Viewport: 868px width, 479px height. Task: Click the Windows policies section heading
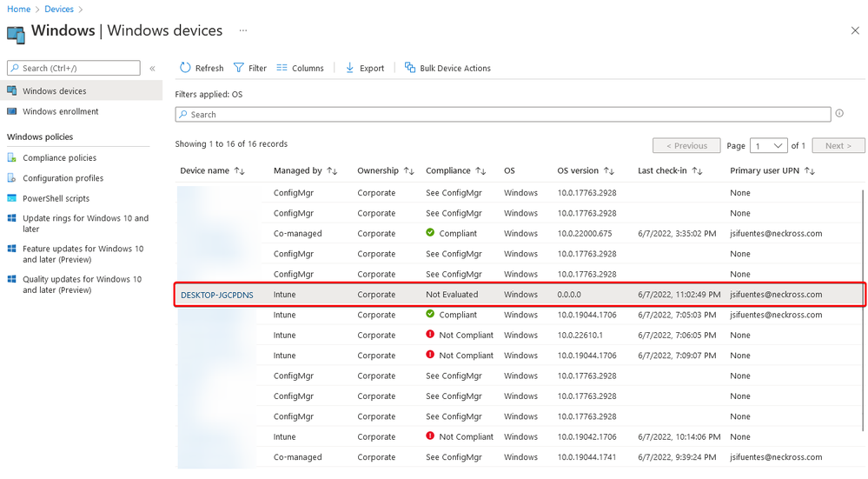tap(40, 136)
